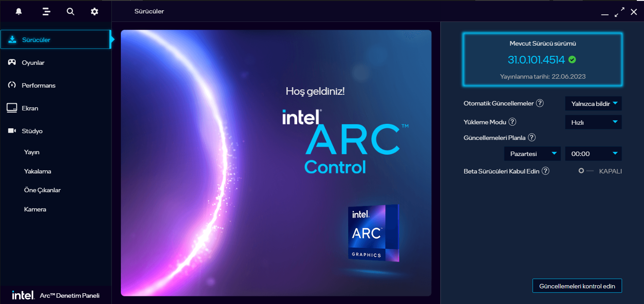Click the Sürücüler download icon in sidebar
The height and width of the screenshot is (304, 644).
[12, 39]
